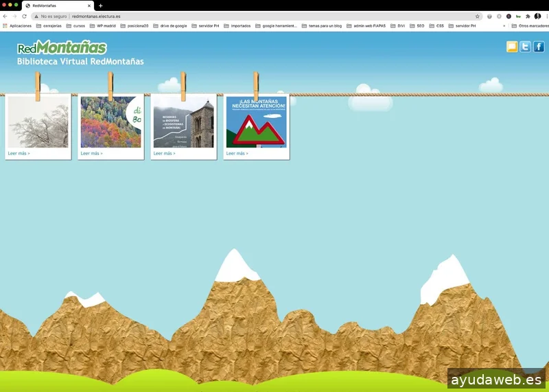Open the Facebook icon link
Viewport: 549px width, 392px height.
539,47
